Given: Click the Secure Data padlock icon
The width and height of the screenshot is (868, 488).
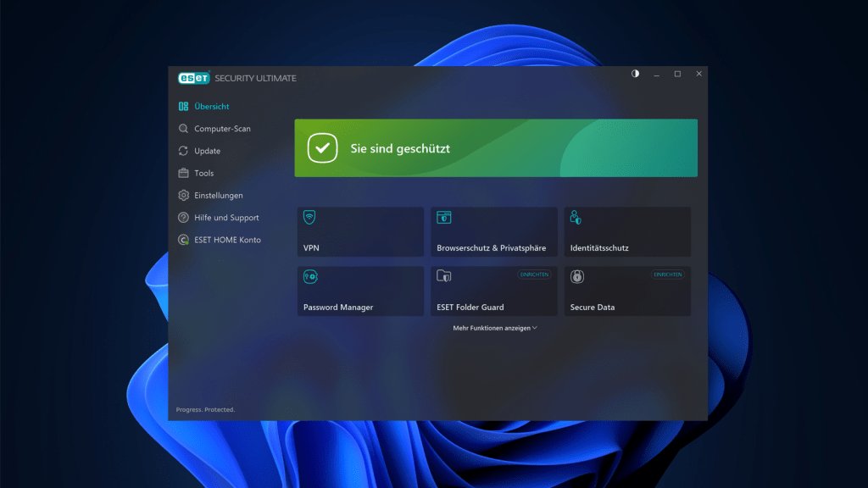Looking at the screenshot, I should 577,276.
